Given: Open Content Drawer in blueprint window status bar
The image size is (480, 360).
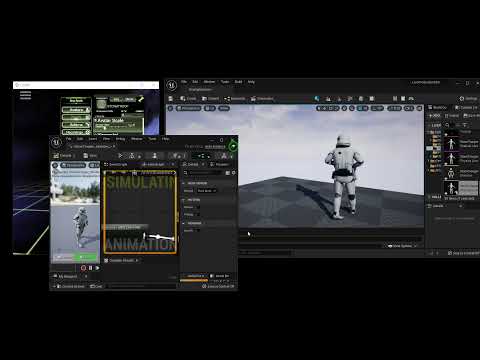Looking at the screenshot, I should (71, 286).
